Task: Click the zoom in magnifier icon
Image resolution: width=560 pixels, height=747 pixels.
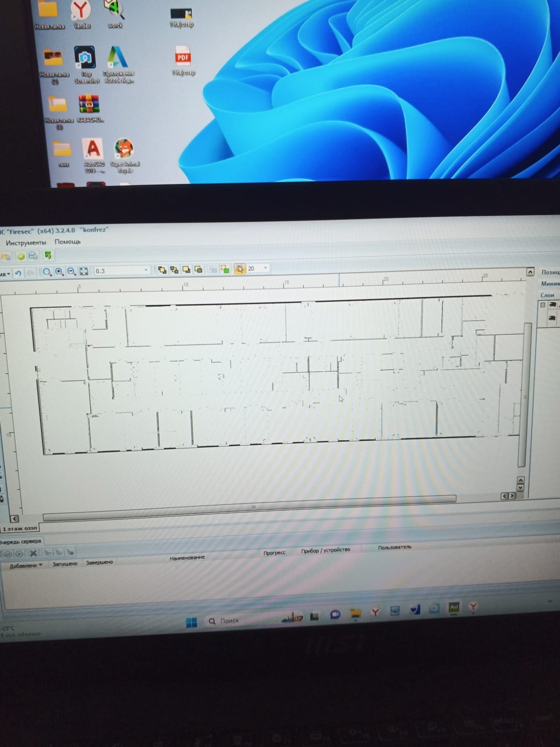Action: pyautogui.click(x=59, y=272)
